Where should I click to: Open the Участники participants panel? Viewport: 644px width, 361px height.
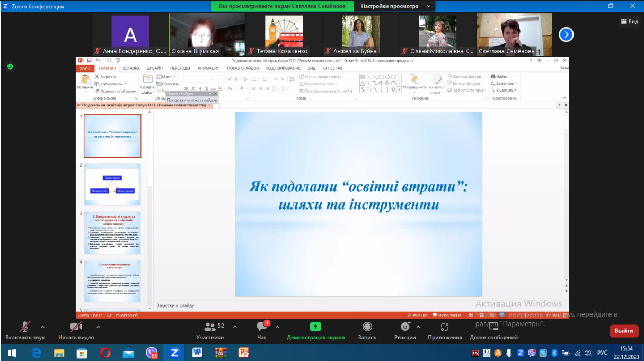click(x=210, y=327)
